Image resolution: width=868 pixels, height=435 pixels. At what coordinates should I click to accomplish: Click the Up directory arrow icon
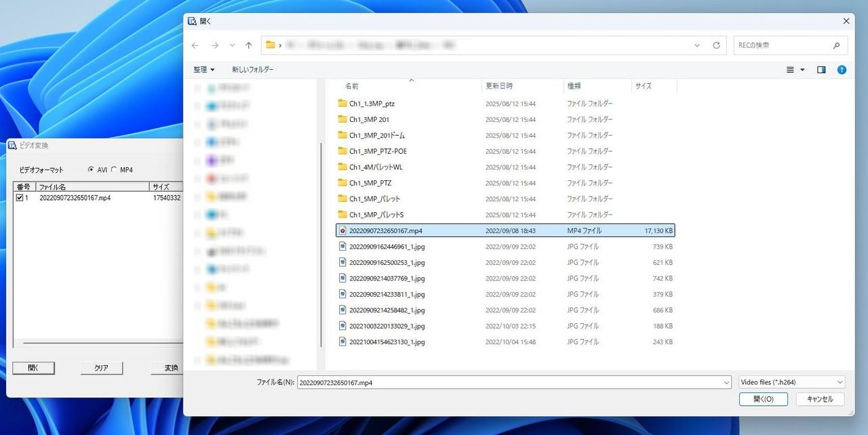[249, 45]
